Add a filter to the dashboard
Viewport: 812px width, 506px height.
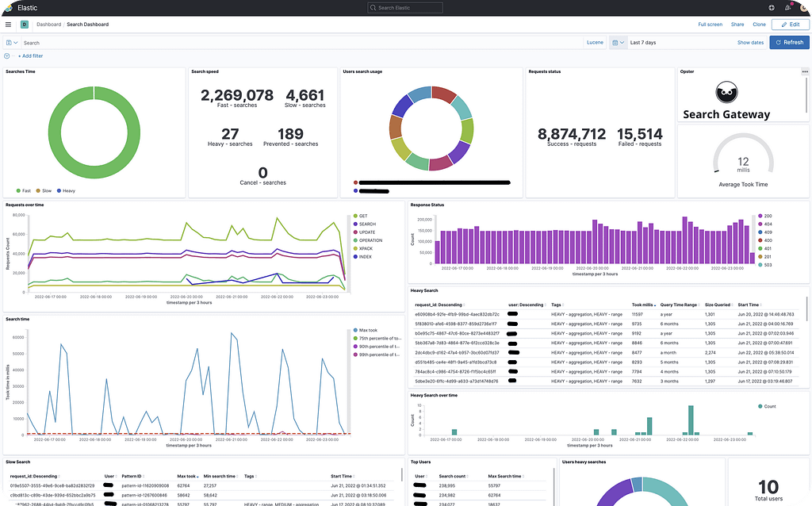pyautogui.click(x=31, y=56)
